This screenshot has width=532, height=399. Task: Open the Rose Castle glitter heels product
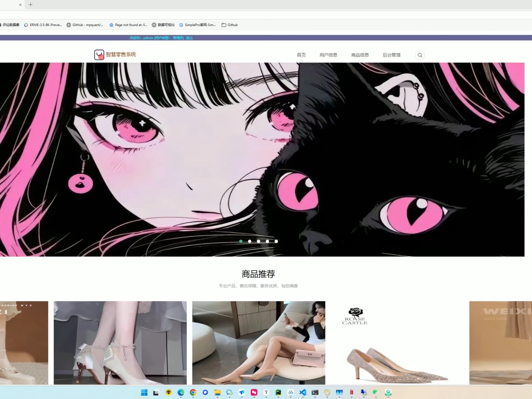pos(397,343)
